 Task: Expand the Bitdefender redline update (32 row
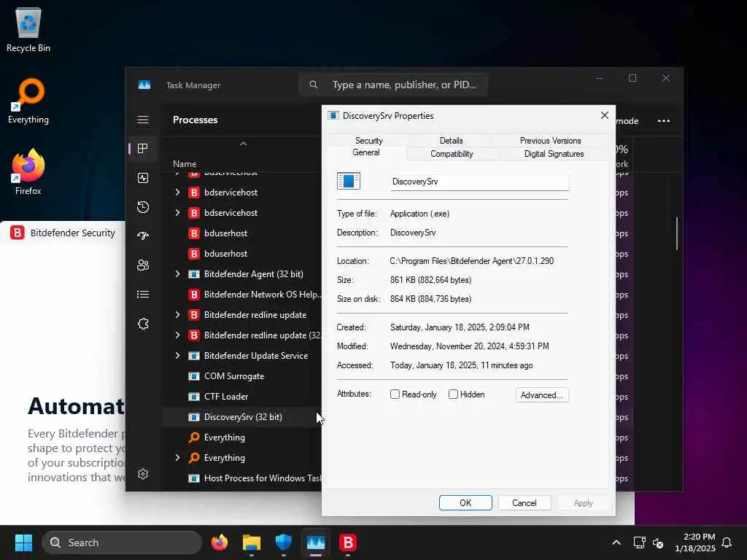tap(177, 335)
